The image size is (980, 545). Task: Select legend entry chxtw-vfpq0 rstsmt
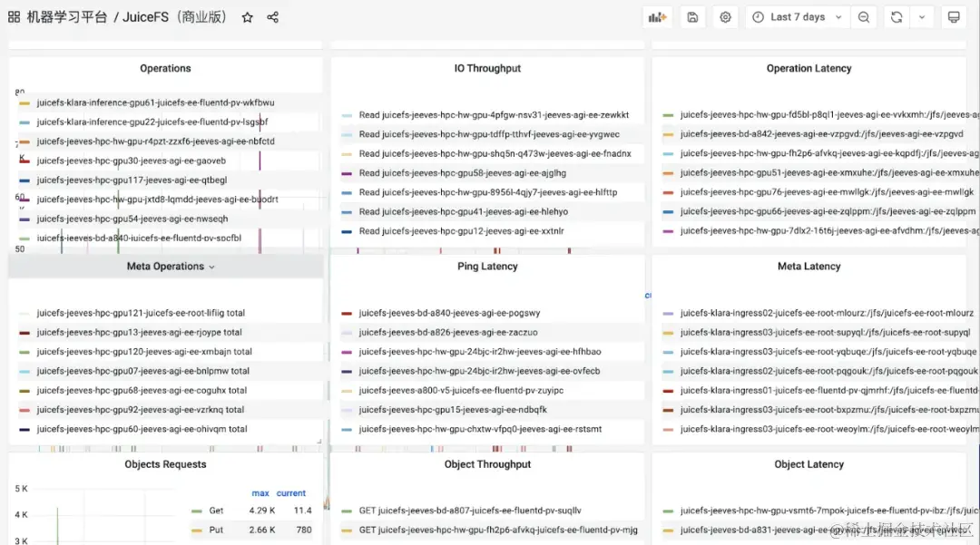pyautogui.click(x=480, y=429)
